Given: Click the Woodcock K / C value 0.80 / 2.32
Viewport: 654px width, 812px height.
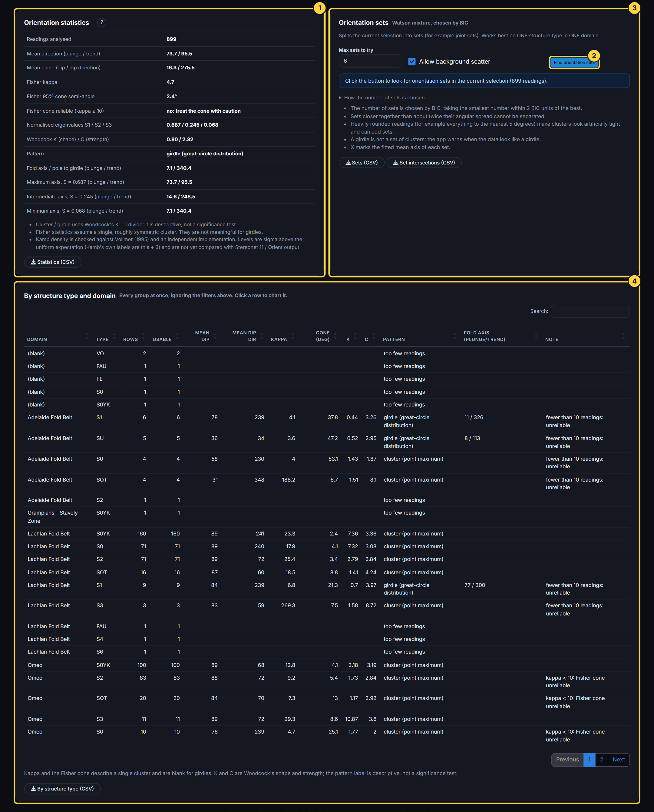Looking at the screenshot, I should pyautogui.click(x=180, y=139).
